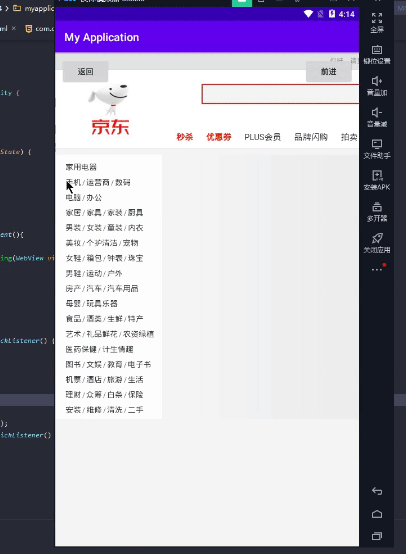Select the 特产 category link
The width and height of the screenshot is (406, 554).
(x=135, y=319)
